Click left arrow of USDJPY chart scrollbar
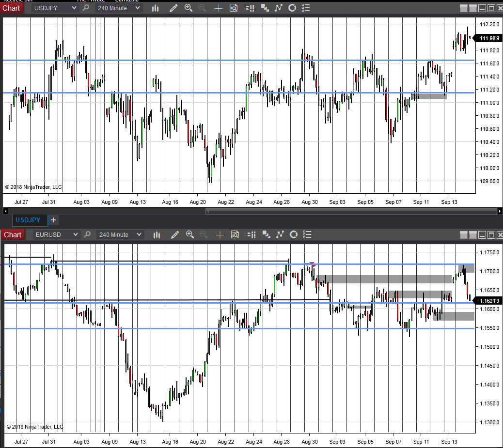 point(5,211)
